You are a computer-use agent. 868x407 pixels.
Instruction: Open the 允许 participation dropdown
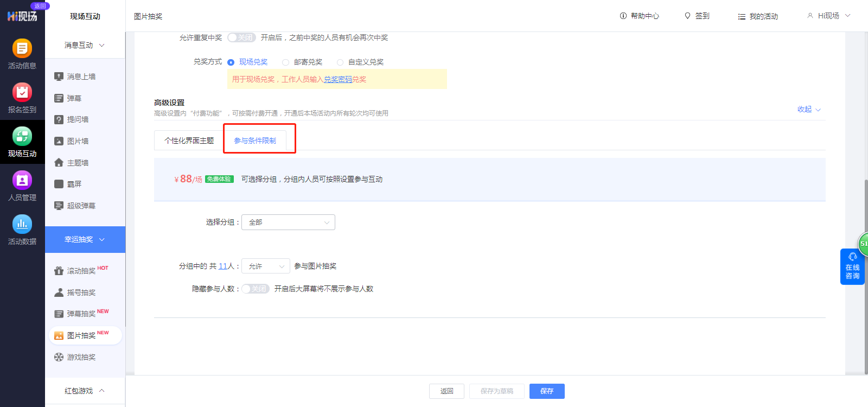266,266
